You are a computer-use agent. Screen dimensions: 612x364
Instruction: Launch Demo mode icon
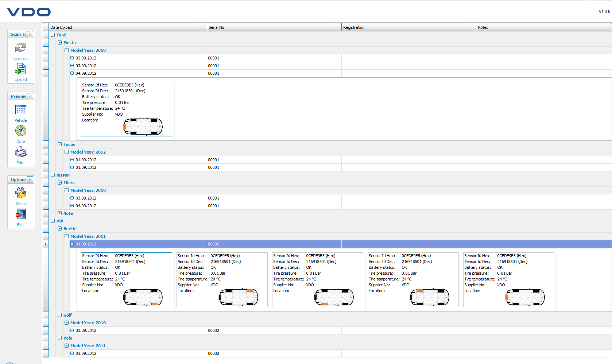21,193
